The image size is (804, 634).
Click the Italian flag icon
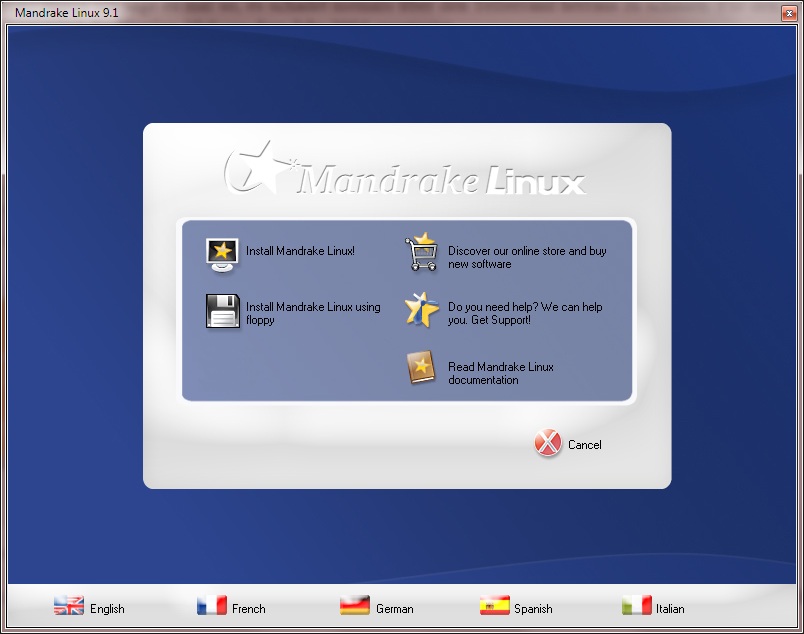[x=637, y=605]
